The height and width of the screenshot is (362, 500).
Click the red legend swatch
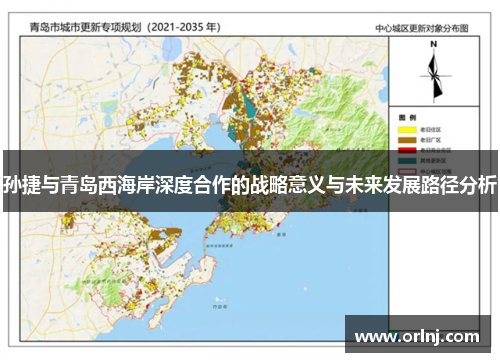tap(407, 150)
